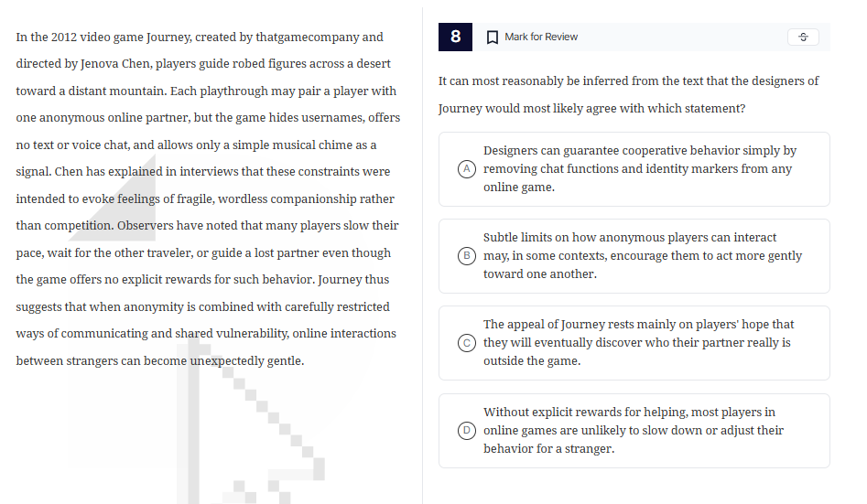The height and width of the screenshot is (504, 867).
Task: Select the circled letter B radio
Action: (x=467, y=256)
